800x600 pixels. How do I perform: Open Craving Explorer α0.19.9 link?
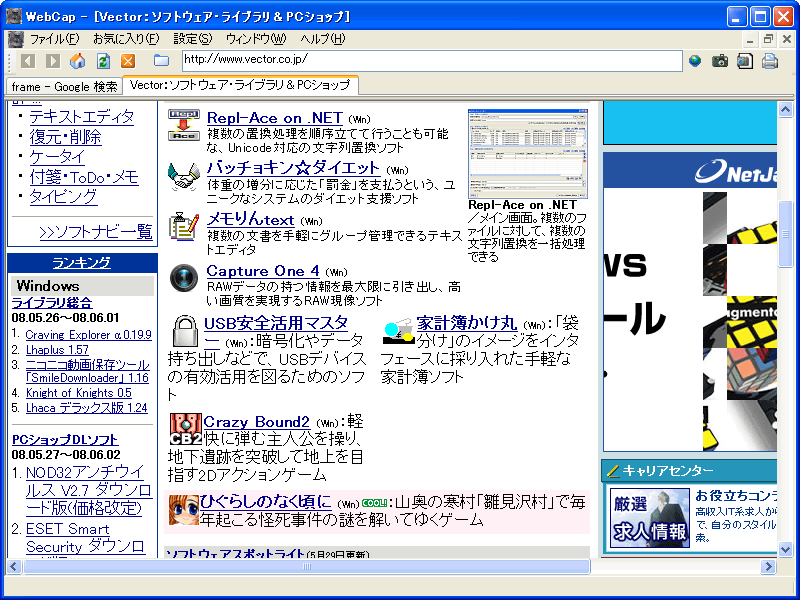89,335
